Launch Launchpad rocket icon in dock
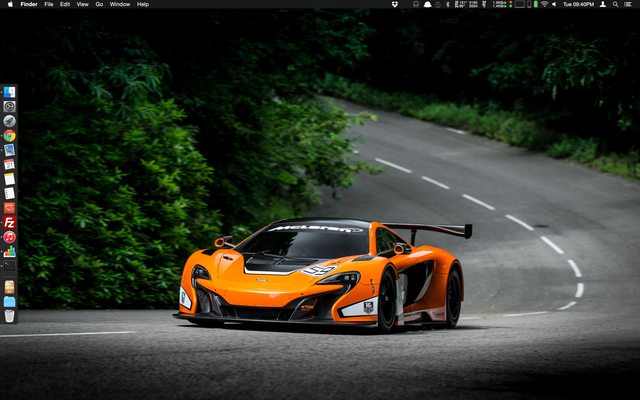 9,121
